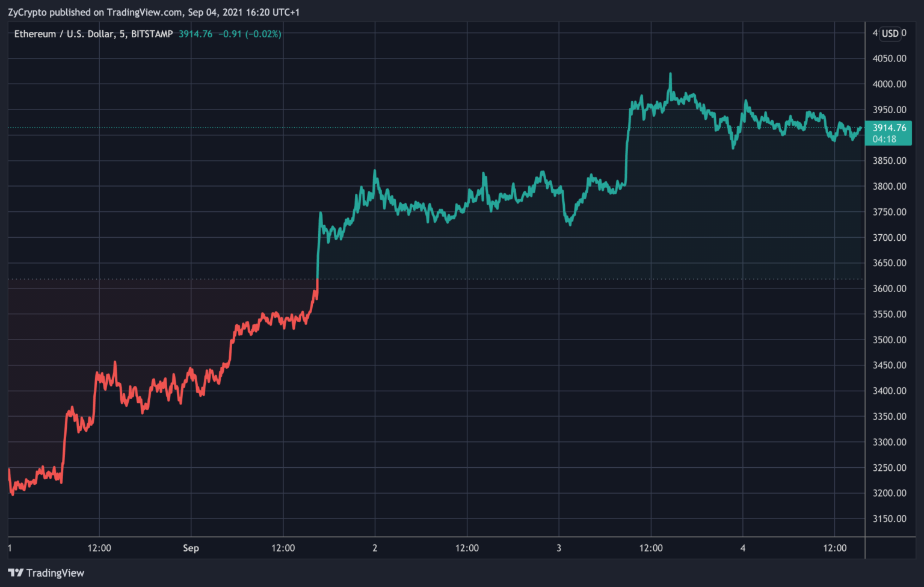This screenshot has width=924, height=587.
Task: Click the 3300.00 price axis label
Action: point(889,442)
